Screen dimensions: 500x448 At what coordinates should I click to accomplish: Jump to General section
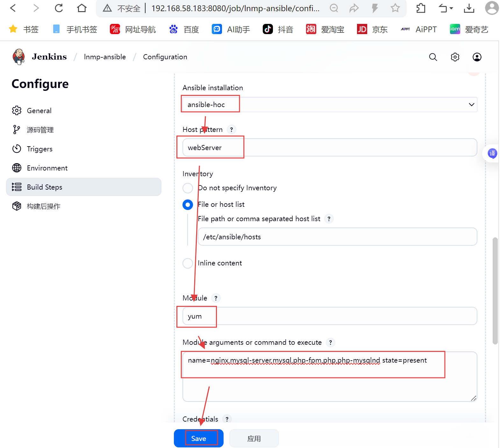[x=84, y=111]
